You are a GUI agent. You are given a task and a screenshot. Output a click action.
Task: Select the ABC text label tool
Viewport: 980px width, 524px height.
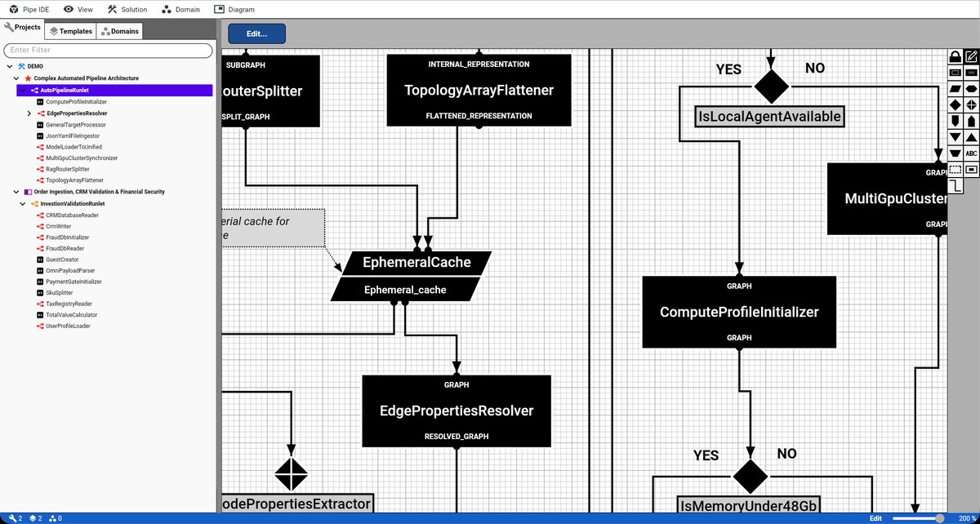click(971, 153)
